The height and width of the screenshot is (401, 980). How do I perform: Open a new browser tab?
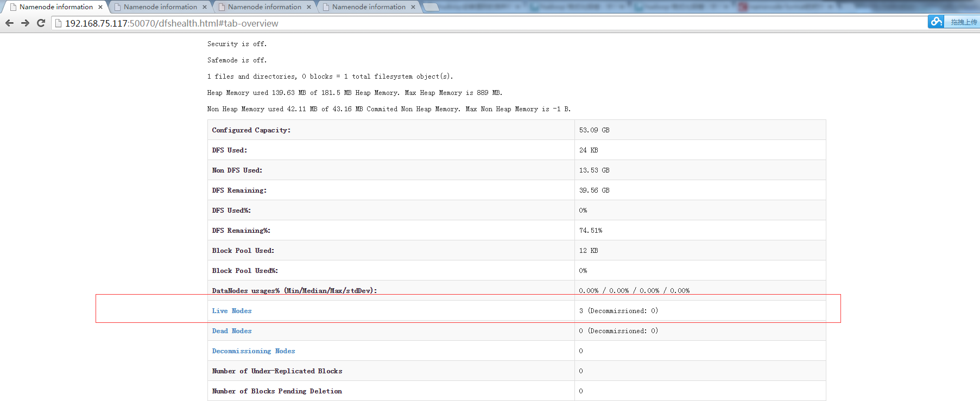(431, 7)
